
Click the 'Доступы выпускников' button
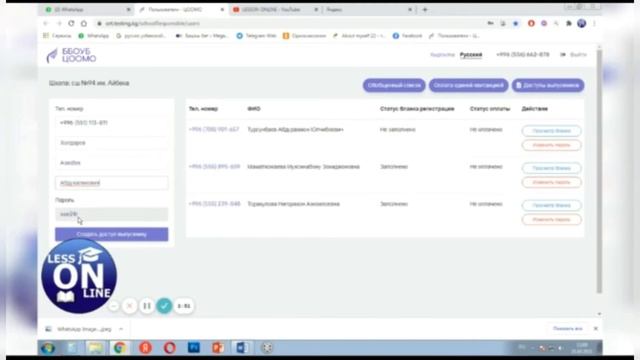click(548, 85)
